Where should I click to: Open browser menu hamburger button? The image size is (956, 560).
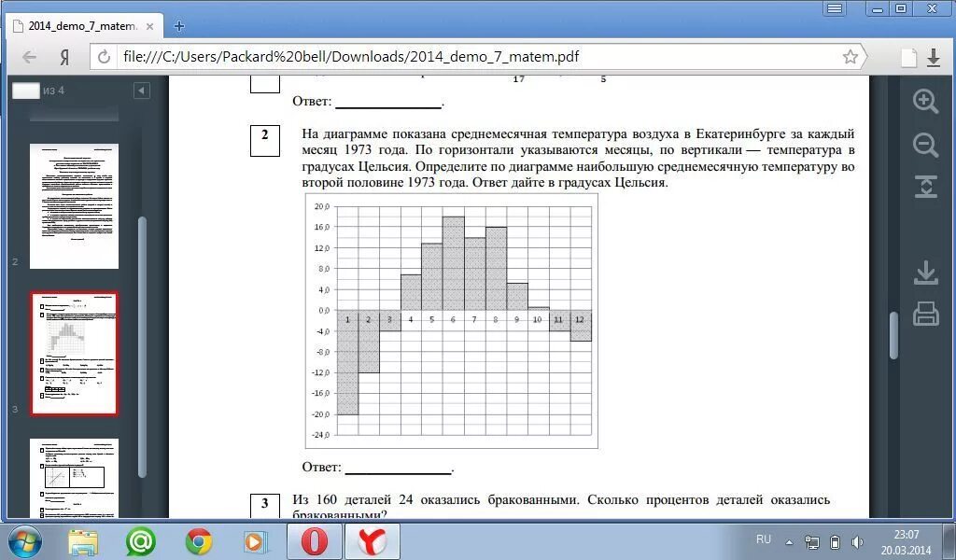click(x=835, y=7)
